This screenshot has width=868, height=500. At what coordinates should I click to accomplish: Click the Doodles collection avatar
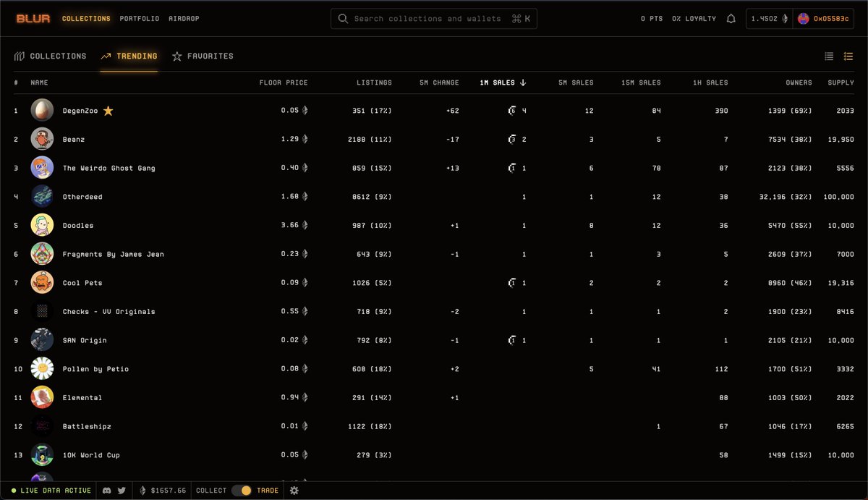coord(42,225)
